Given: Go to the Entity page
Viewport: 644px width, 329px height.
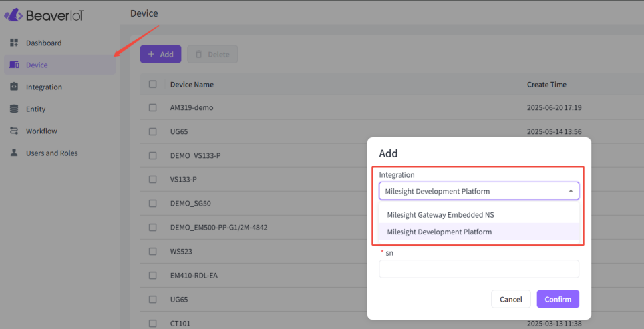Looking at the screenshot, I should pos(60,109).
